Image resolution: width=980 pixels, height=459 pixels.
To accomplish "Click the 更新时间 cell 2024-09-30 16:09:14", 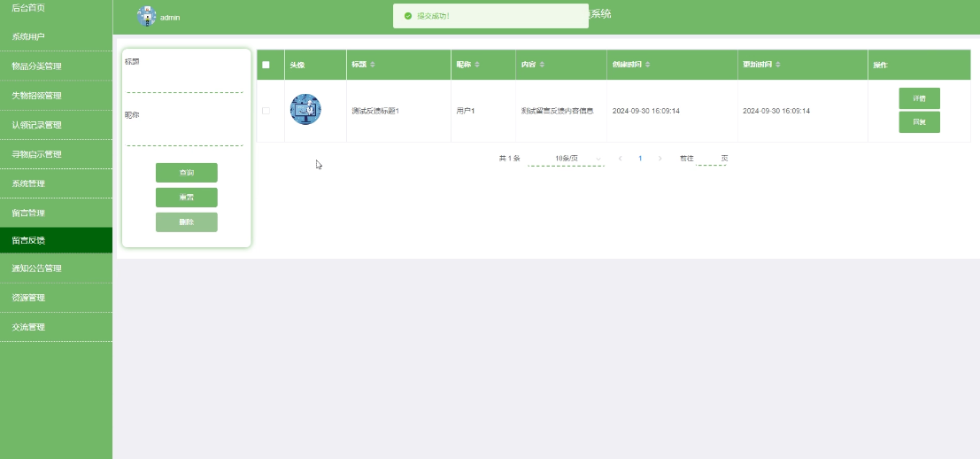I will click(776, 111).
